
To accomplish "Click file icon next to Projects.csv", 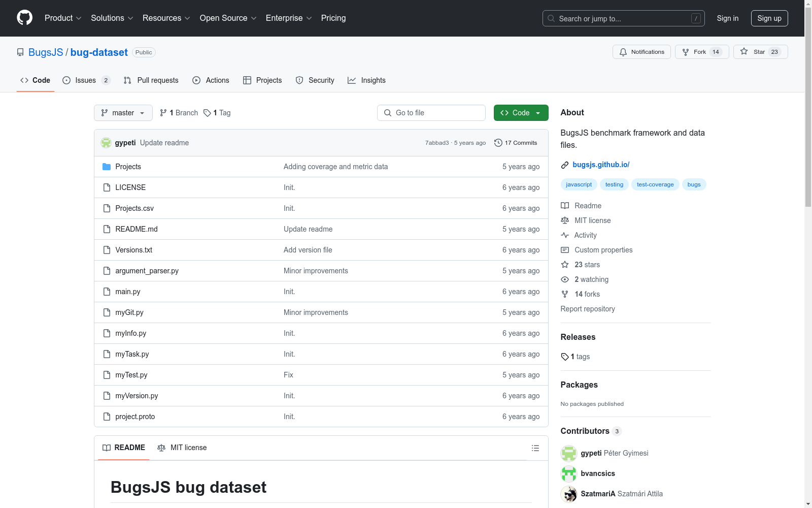I will point(107,208).
